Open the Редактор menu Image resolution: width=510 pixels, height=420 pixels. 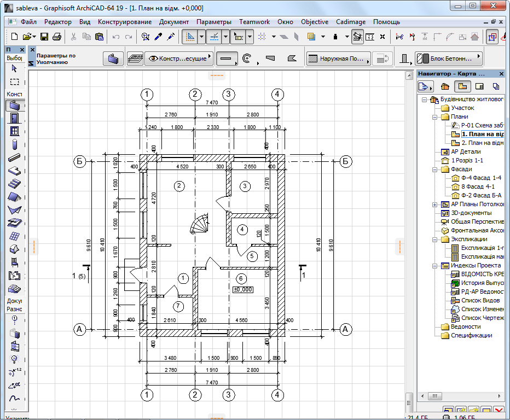click(x=58, y=22)
